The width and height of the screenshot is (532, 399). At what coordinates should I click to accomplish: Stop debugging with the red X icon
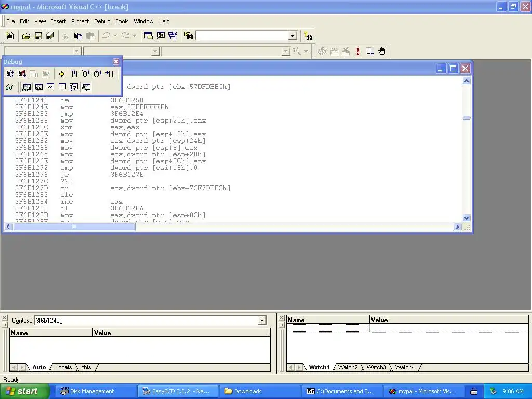click(22, 74)
